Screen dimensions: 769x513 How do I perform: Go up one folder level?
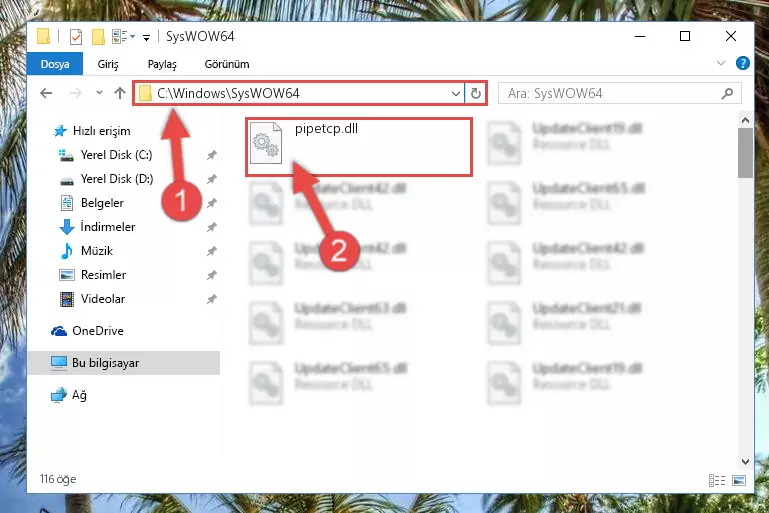[x=120, y=93]
